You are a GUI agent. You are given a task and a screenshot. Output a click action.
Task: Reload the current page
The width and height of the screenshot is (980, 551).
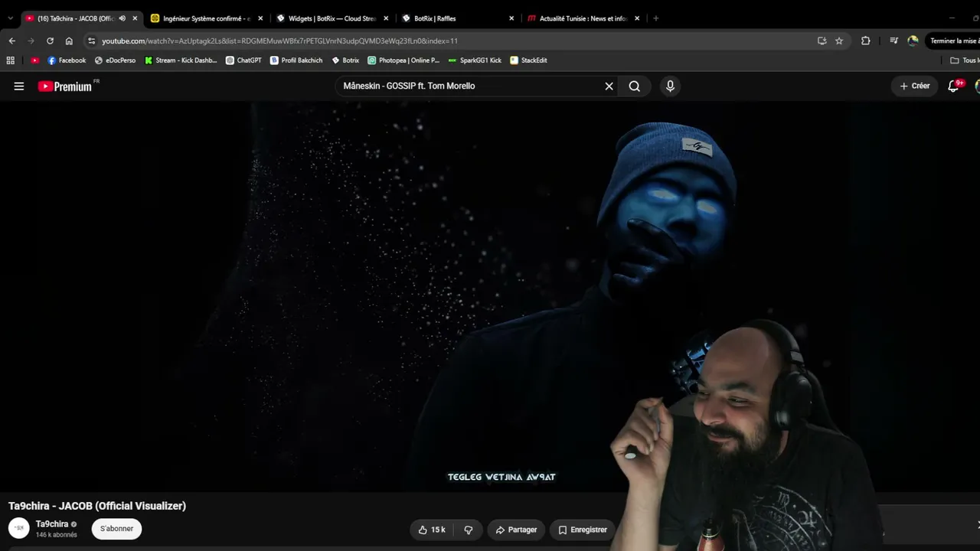pos(50,41)
